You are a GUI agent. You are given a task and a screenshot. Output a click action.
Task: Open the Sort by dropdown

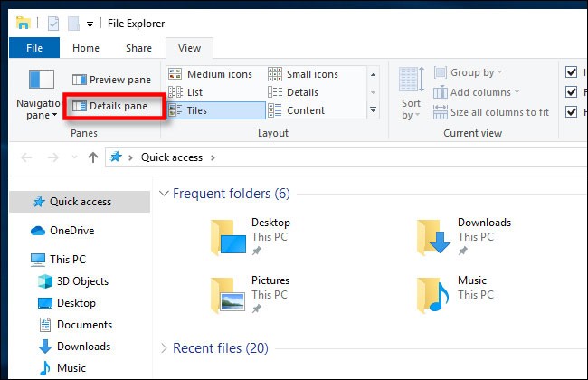tap(412, 93)
